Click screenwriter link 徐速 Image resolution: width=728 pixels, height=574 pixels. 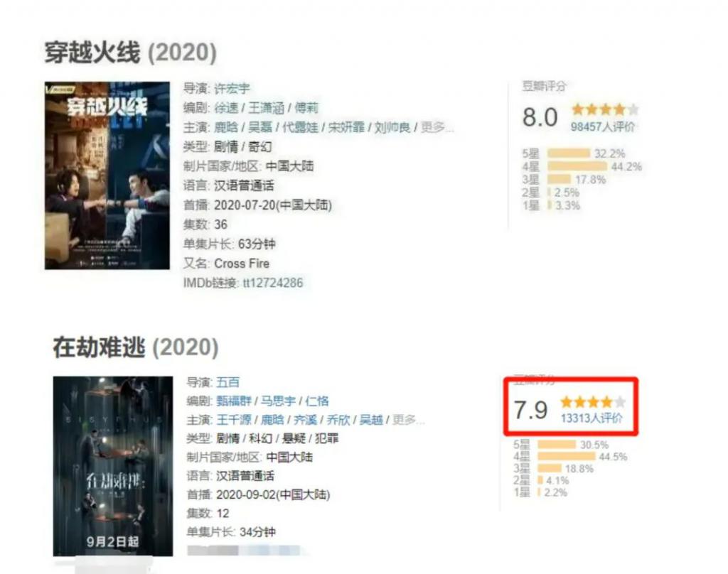(226, 108)
